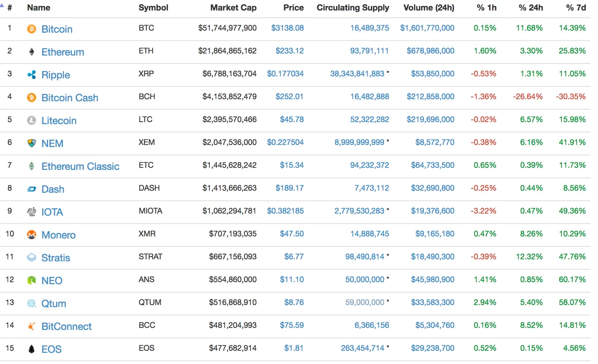This screenshot has width=598, height=364.
Task: Click Bitcoin volume $1,601,770,000
Action: (x=427, y=28)
